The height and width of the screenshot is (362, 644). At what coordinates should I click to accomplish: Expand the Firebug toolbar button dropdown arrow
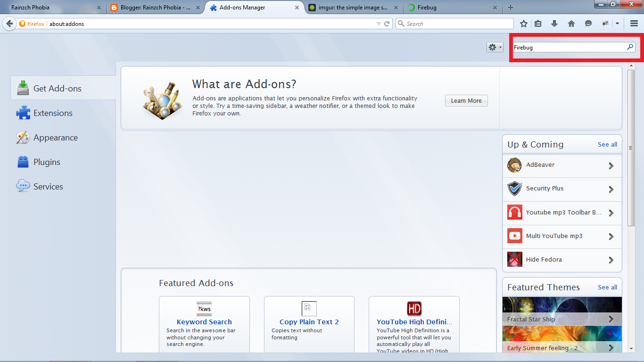617,24
